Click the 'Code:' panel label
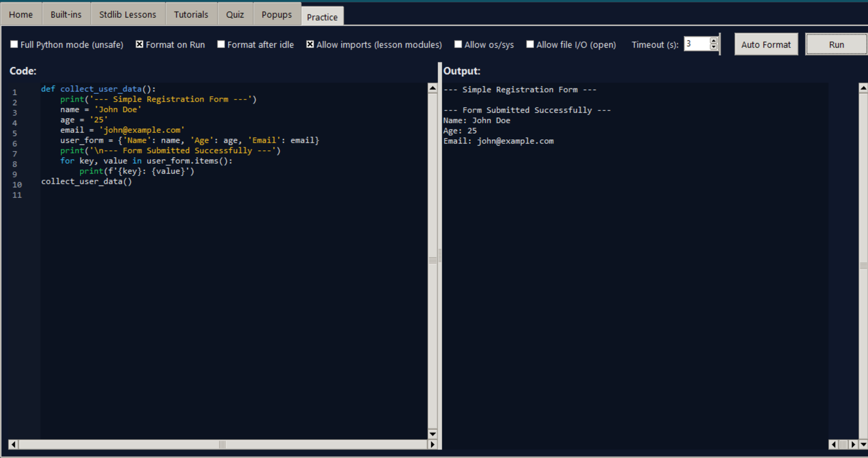 click(23, 71)
